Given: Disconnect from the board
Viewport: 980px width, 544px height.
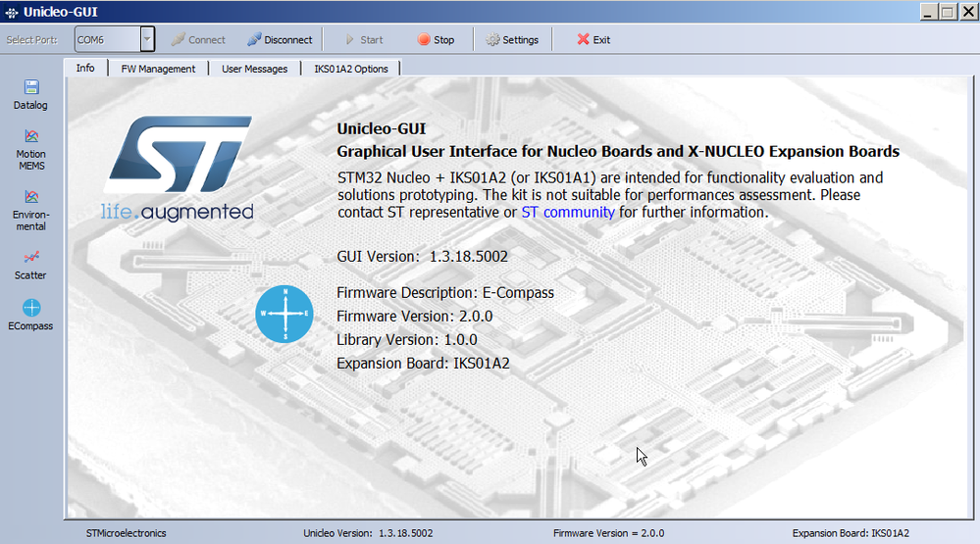Looking at the screenshot, I should tap(280, 40).
